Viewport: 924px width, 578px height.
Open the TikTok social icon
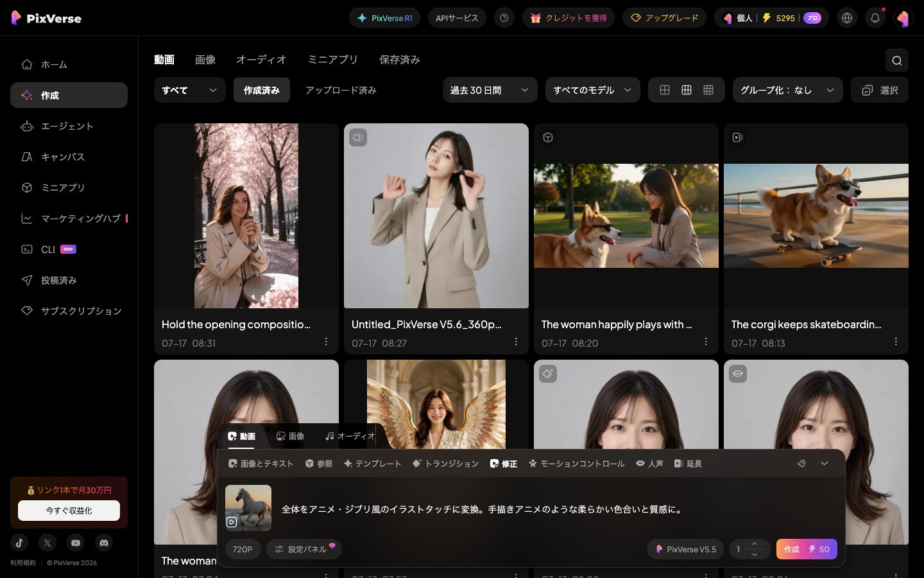[x=19, y=543]
